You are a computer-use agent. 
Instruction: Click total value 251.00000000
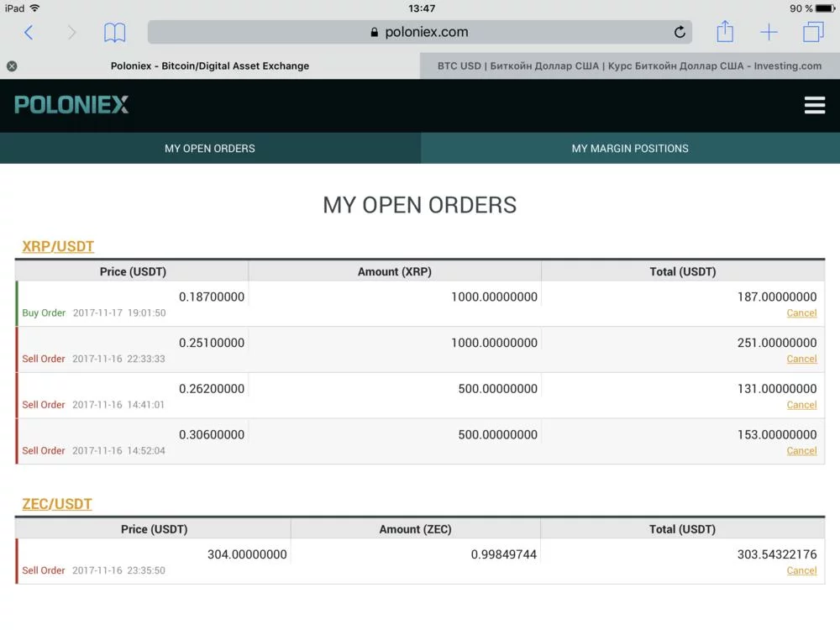click(777, 343)
